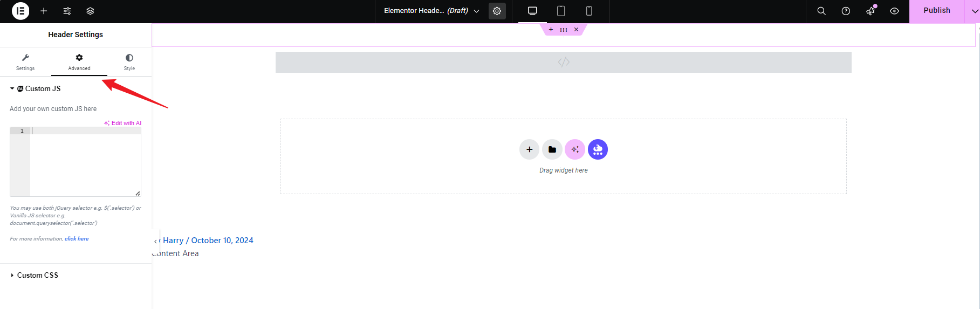980x309 pixels.
Task: Click the Harry author link
Action: (173, 241)
